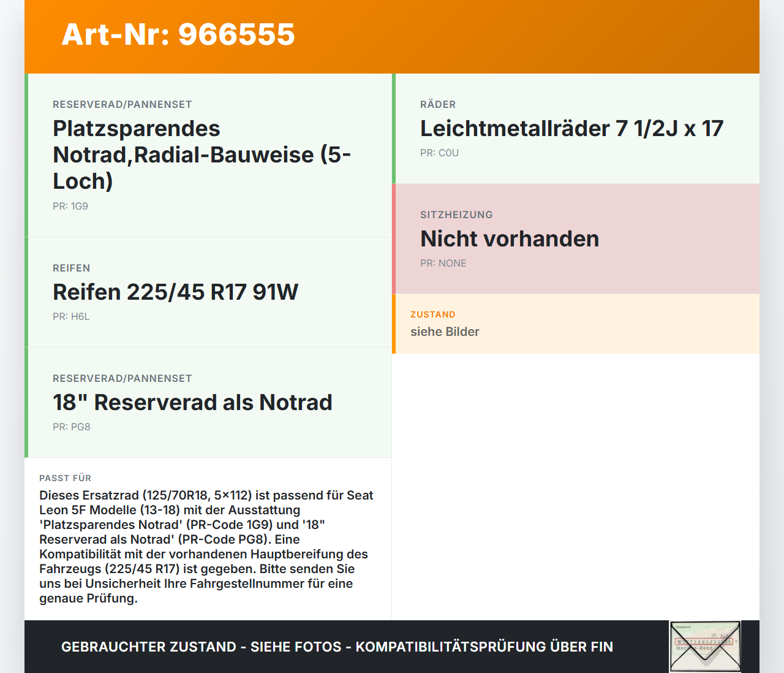
Task: Click the REIFEN card showing Reifen 225/45 R17 91W
Action: click(x=208, y=292)
